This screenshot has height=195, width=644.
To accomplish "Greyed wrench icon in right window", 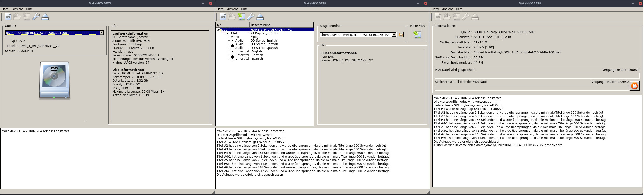I will [x=466, y=16].
